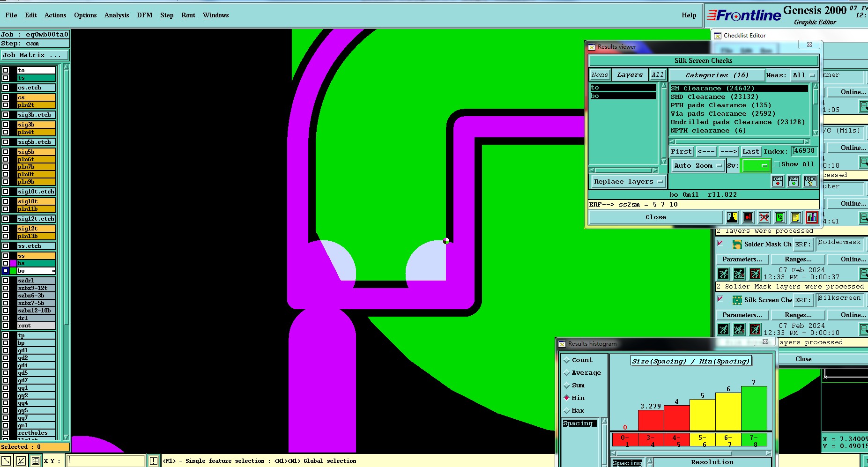This screenshot has height=467, width=868.
Task: Click the DEL delete-result icon
Action: tap(778, 181)
